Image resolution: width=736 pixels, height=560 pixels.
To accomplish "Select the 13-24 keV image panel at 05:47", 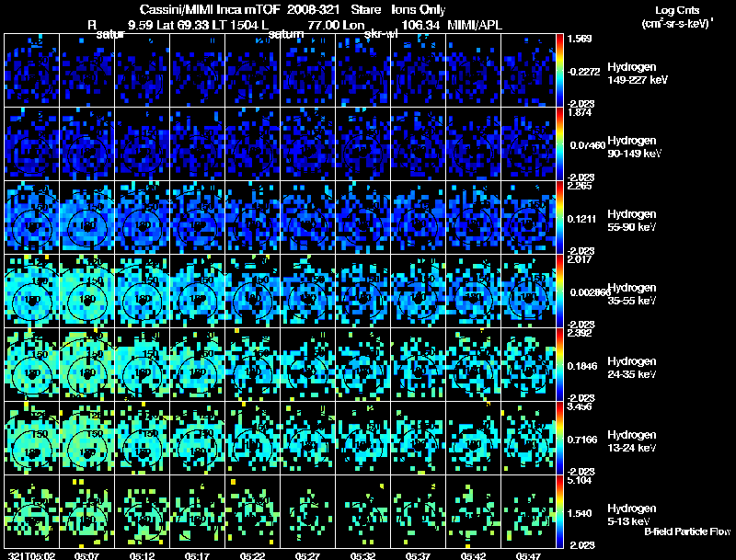I will [x=528, y=439].
